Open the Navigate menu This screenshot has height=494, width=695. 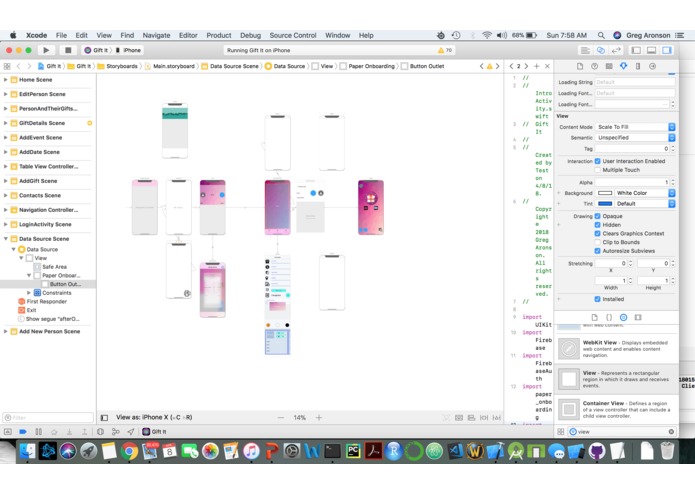(x=156, y=35)
